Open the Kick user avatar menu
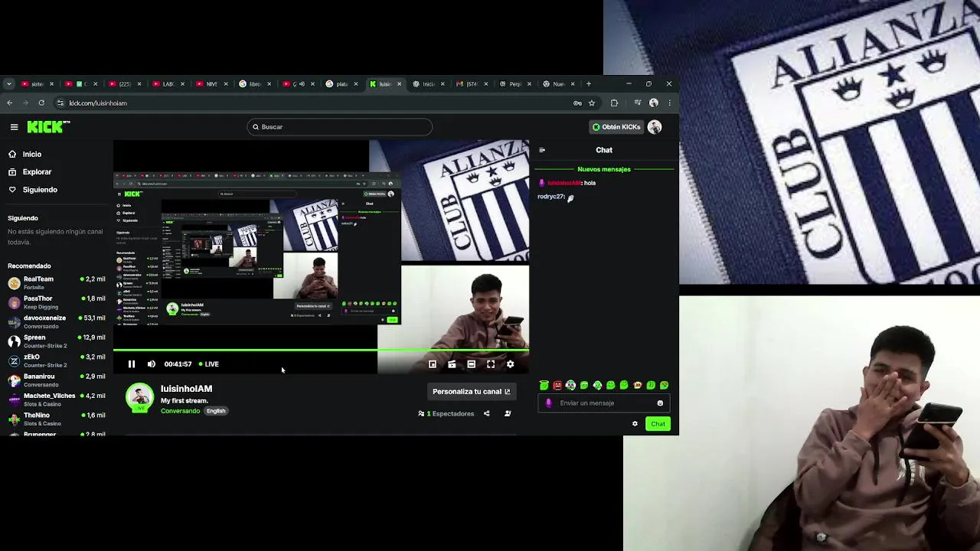Screen dimensions: 980x551 coord(655,127)
